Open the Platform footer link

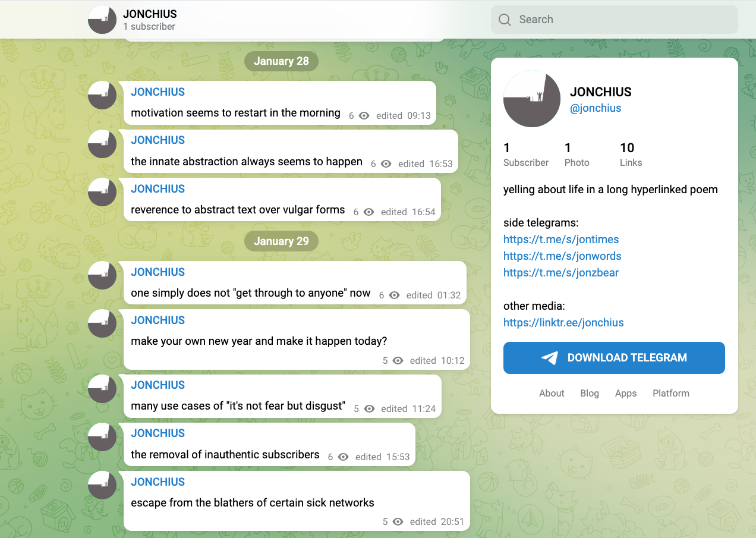coord(671,393)
